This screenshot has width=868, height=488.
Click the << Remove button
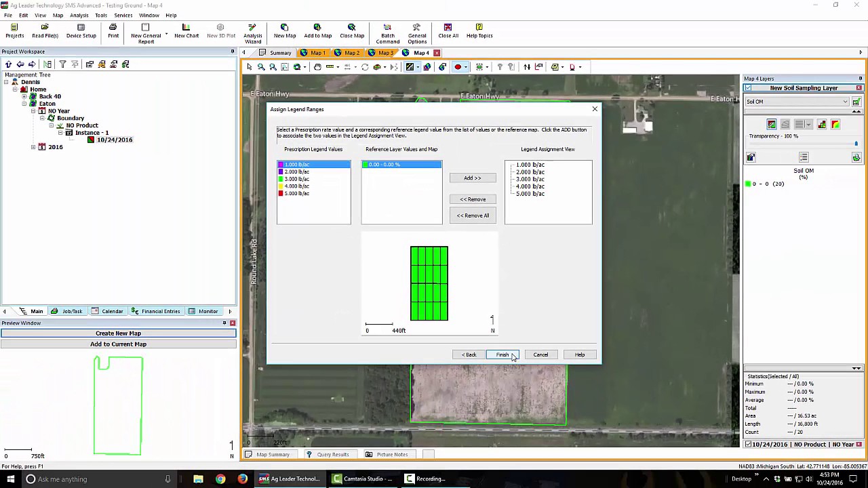coord(473,199)
